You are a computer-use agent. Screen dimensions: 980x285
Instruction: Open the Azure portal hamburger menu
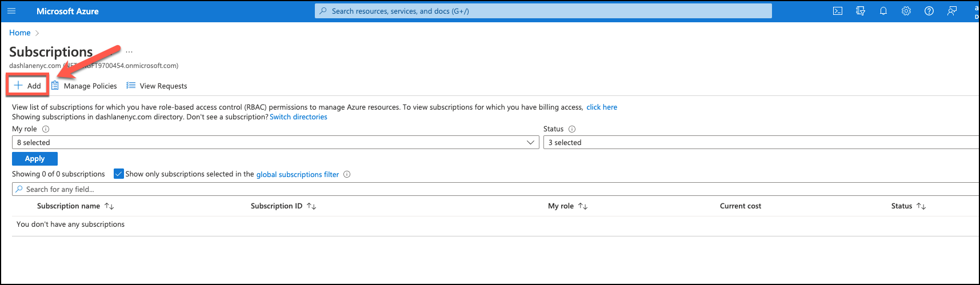(x=11, y=11)
